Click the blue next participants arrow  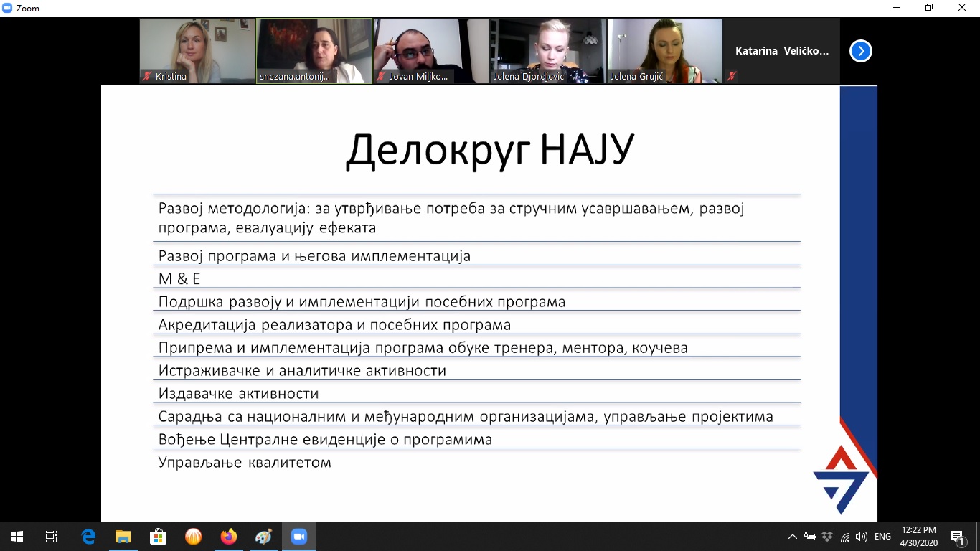(x=860, y=51)
